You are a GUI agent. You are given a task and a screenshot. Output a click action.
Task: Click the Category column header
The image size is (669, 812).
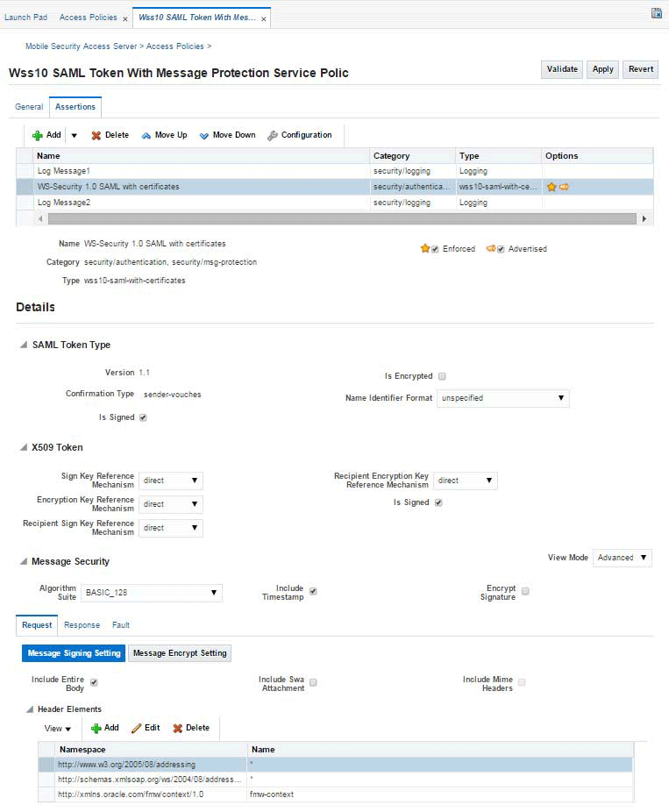pyautogui.click(x=413, y=156)
